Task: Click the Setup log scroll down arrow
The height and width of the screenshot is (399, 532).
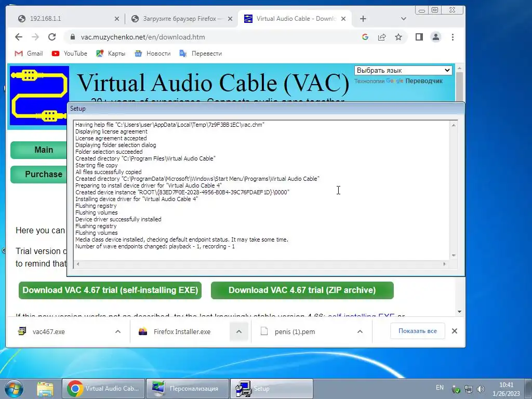Action: (453, 255)
